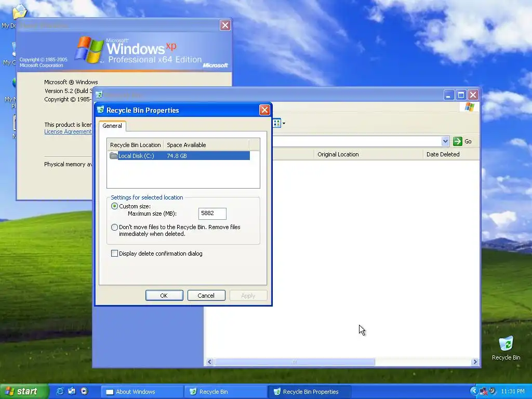Click OK in Recycle Bin Properties
The height and width of the screenshot is (399, 532).
point(164,296)
